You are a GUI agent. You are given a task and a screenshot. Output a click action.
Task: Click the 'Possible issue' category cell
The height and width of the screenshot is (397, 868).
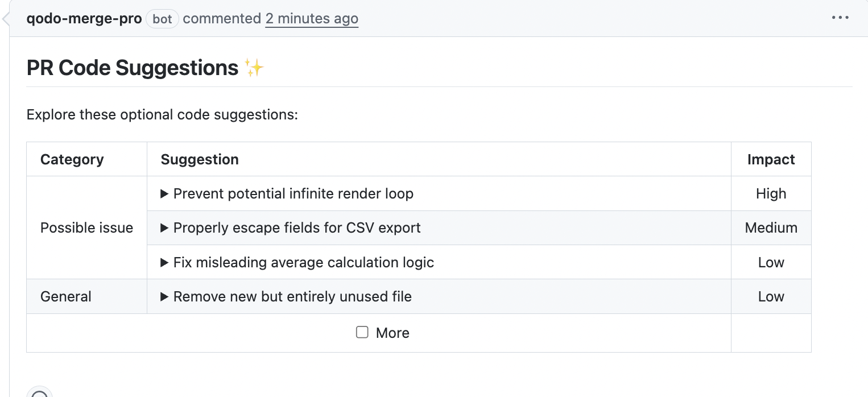click(86, 228)
